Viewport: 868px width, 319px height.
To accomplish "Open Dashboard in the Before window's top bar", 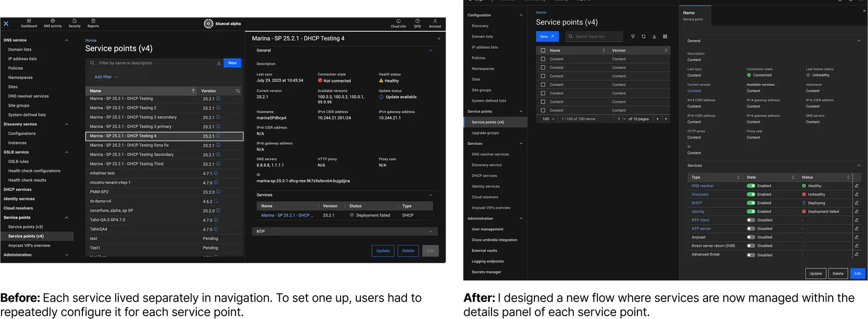I will [x=29, y=23].
